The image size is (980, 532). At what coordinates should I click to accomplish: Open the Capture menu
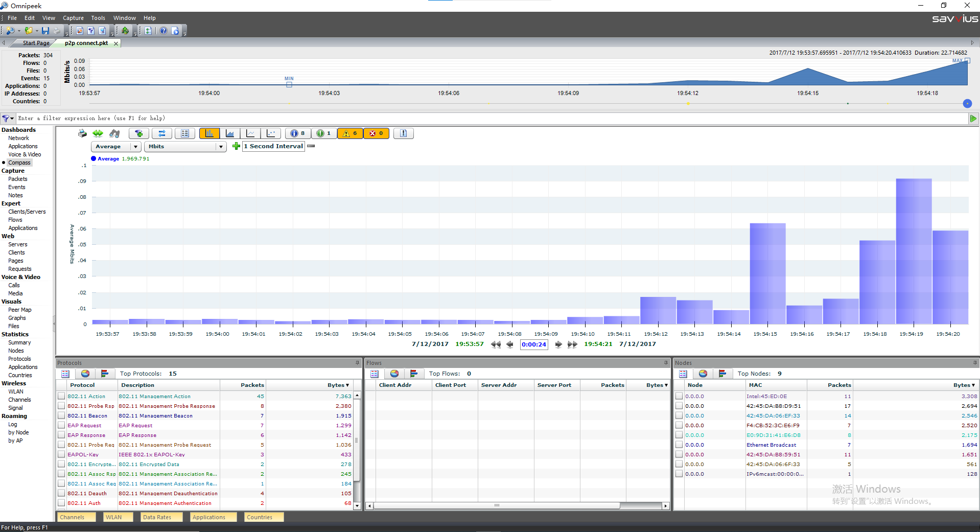click(x=73, y=18)
